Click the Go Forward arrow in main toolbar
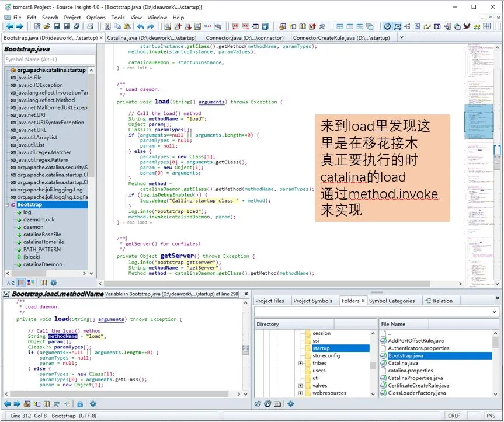The height and width of the screenshot is (422, 504). (x=20, y=27)
